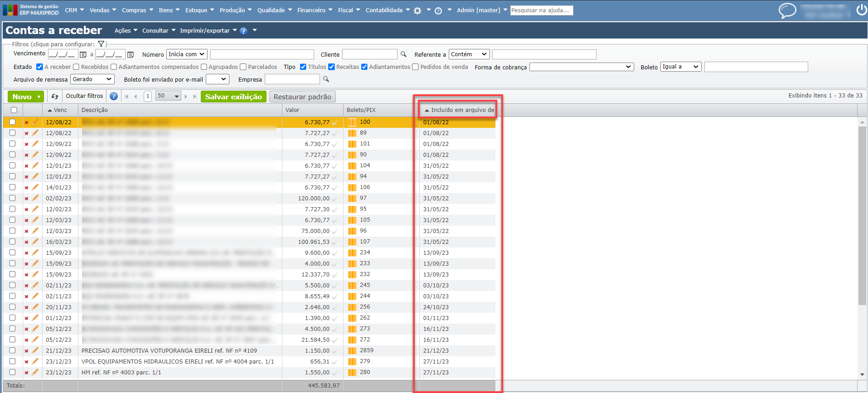Open the Imprimir/exportar menu
868x393 pixels.
pyautogui.click(x=208, y=30)
